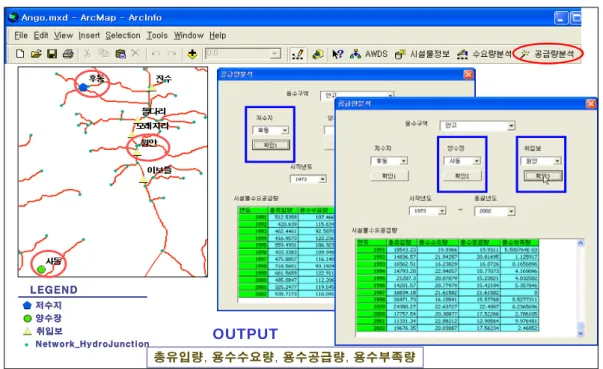
Task: Open the Insert menu
Action: coord(89,35)
